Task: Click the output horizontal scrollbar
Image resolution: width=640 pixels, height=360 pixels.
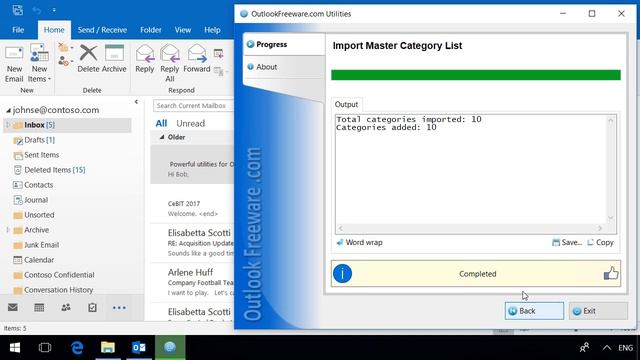Action: coord(471,228)
